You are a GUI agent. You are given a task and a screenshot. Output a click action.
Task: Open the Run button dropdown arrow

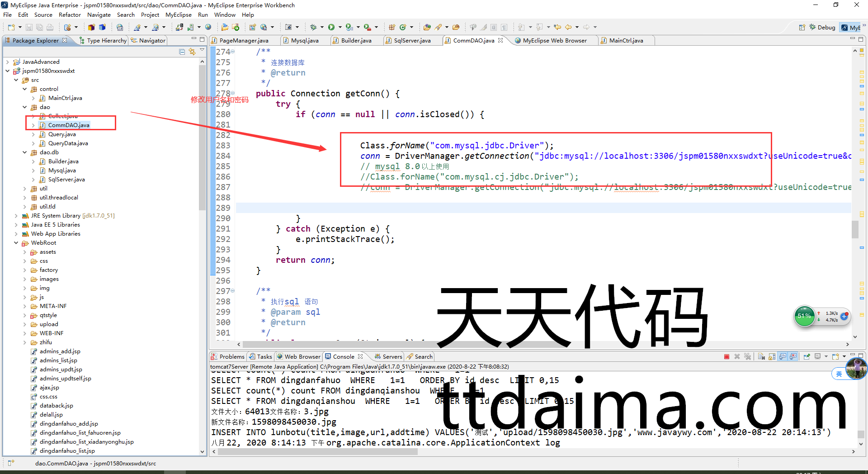click(x=340, y=28)
